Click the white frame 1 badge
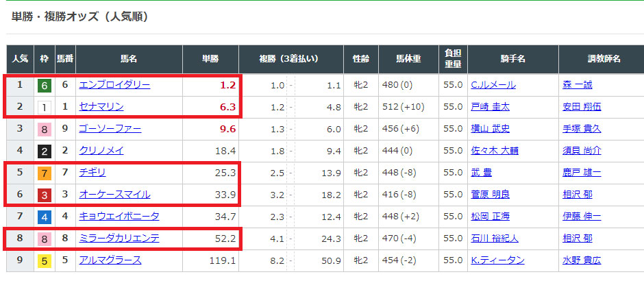 click(x=44, y=107)
